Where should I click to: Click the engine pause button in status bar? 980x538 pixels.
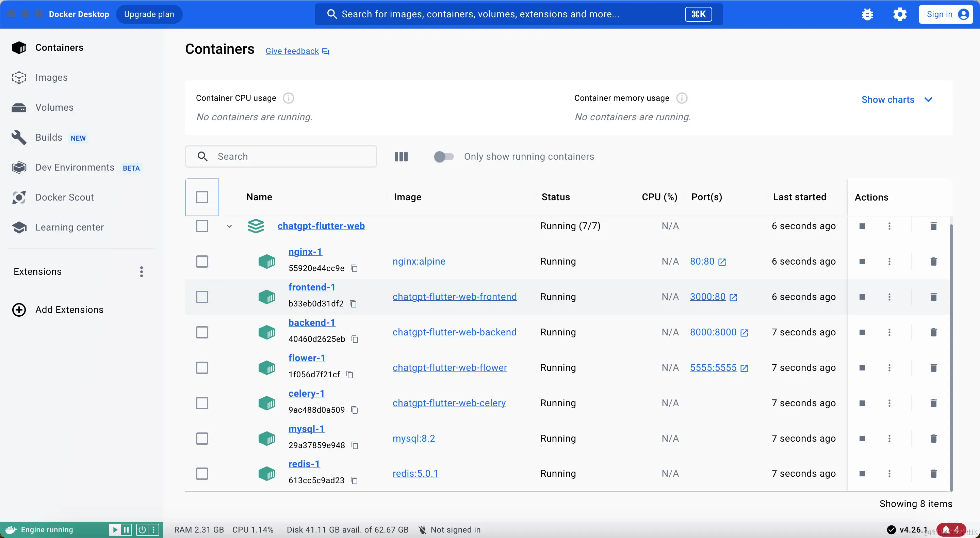click(126, 529)
